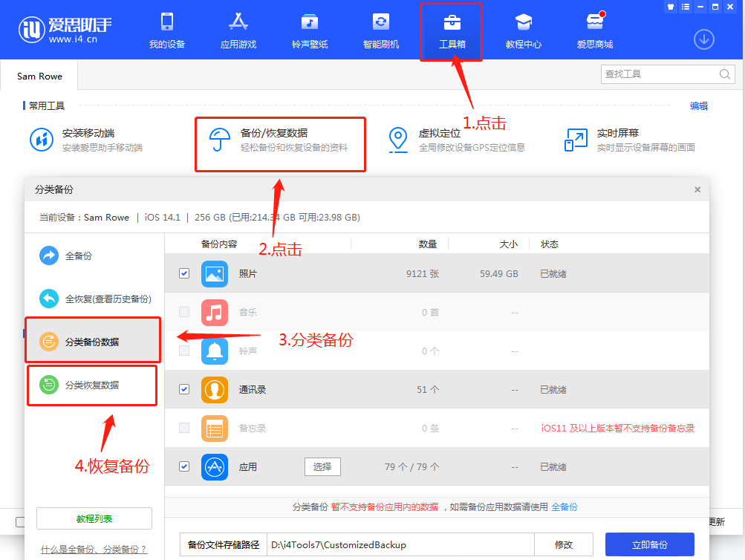Screen dimensions: 745x560
Task: Click the 立即备份 backup now button
Action: coord(649,544)
